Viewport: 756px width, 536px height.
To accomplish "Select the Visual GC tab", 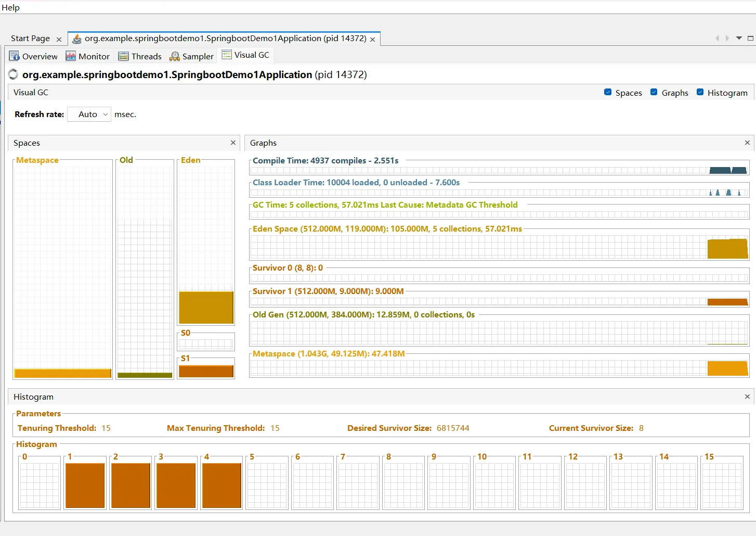I will pos(245,55).
